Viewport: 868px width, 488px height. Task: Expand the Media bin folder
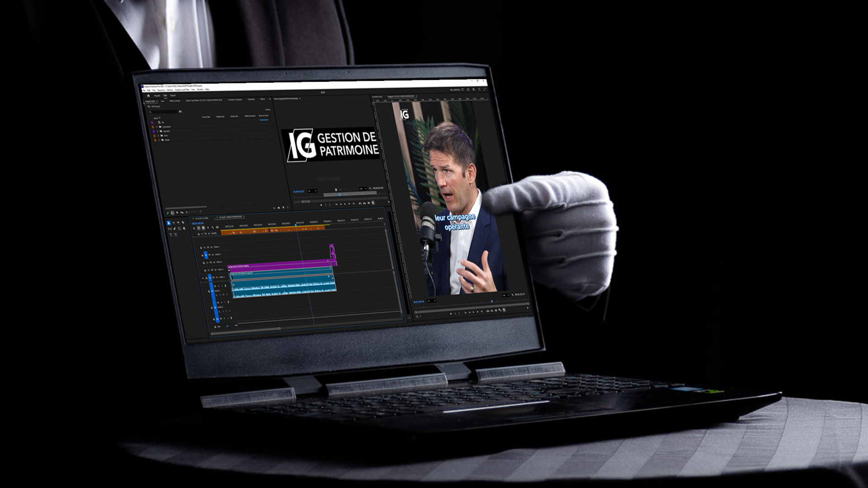coord(159,140)
